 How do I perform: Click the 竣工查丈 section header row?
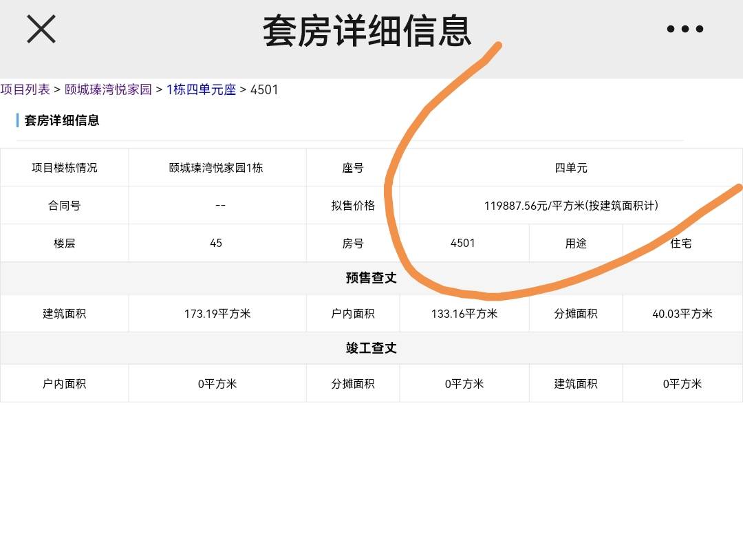(371, 348)
